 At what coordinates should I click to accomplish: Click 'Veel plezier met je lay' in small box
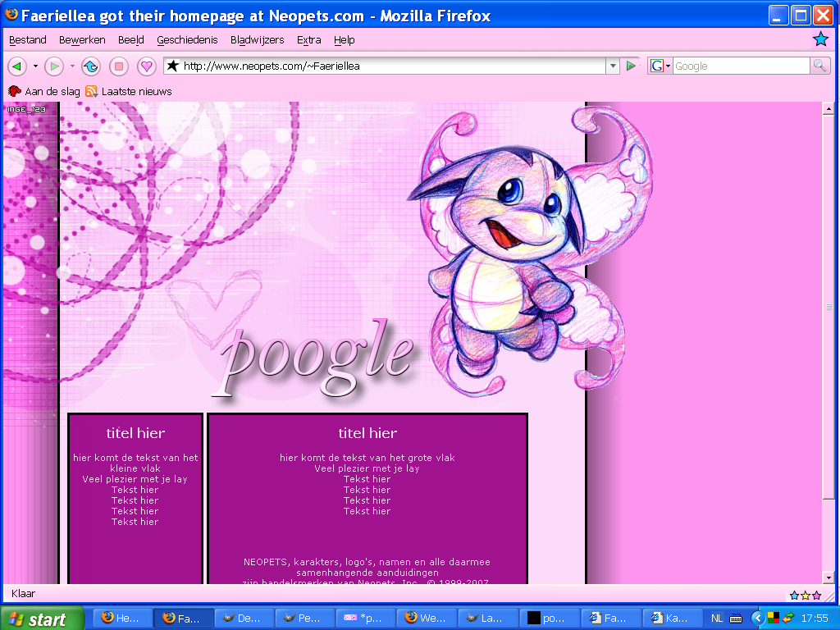[x=135, y=479]
